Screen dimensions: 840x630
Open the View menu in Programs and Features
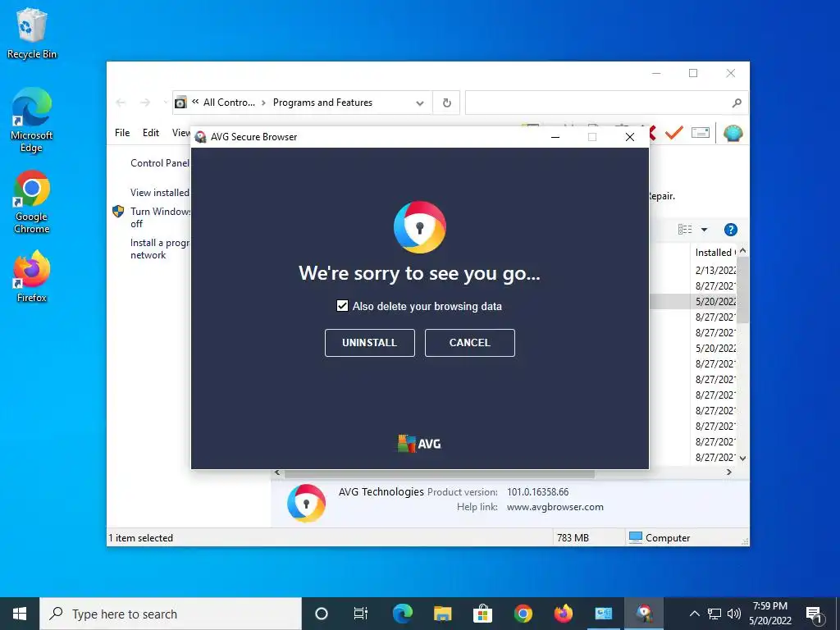(x=181, y=133)
